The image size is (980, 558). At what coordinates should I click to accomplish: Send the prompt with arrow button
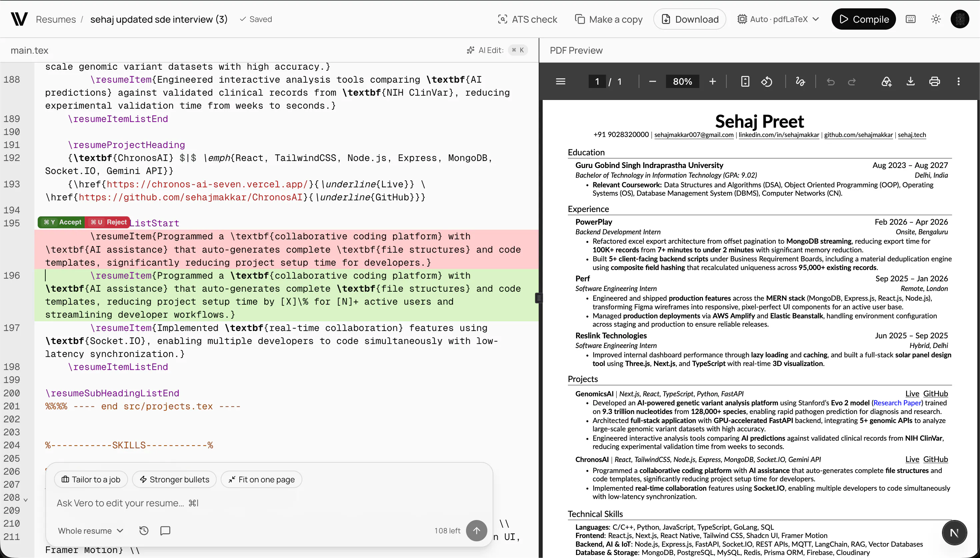476,531
